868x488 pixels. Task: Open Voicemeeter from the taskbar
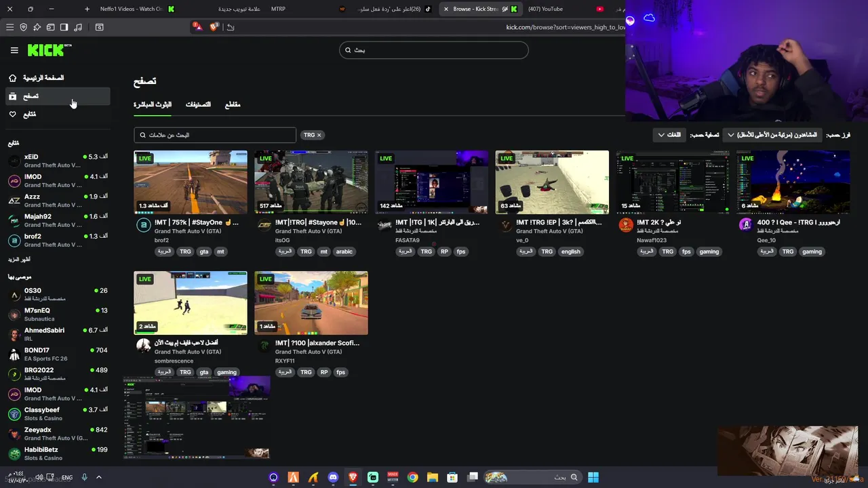pyautogui.click(x=393, y=477)
